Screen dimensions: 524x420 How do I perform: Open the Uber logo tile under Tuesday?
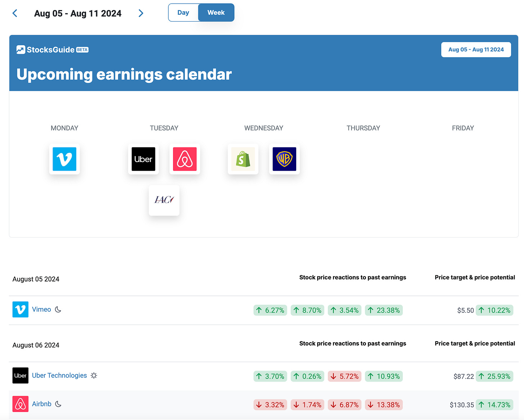coord(143,159)
